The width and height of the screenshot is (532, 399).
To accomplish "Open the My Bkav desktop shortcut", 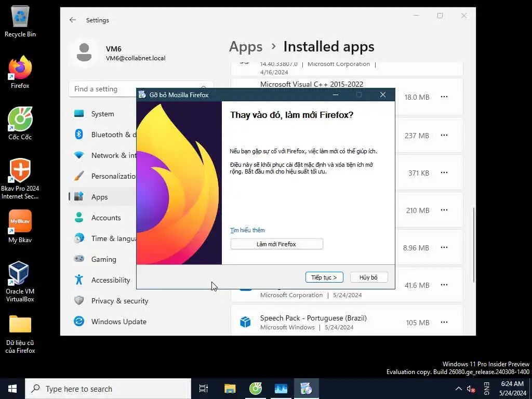I will pos(20,227).
